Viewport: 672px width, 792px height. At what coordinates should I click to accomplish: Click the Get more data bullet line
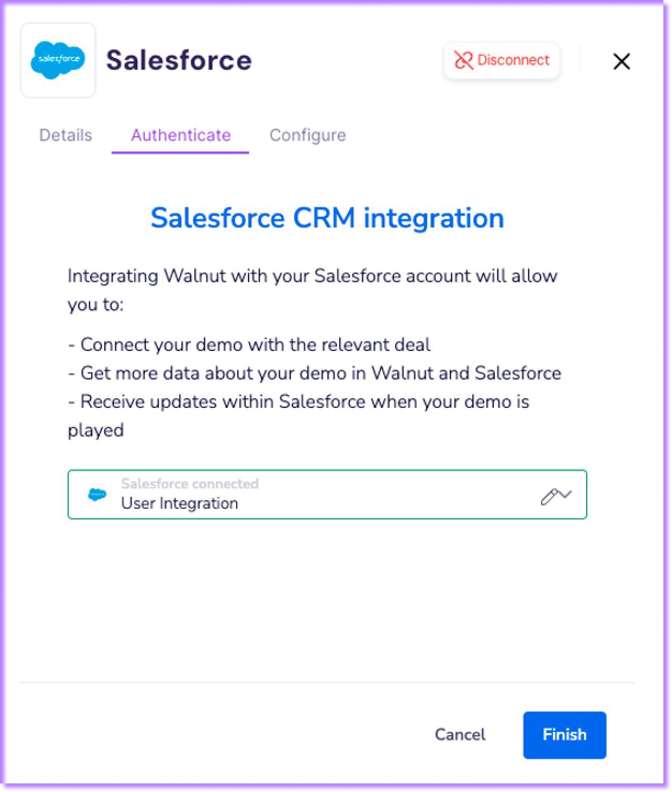[x=315, y=373]
